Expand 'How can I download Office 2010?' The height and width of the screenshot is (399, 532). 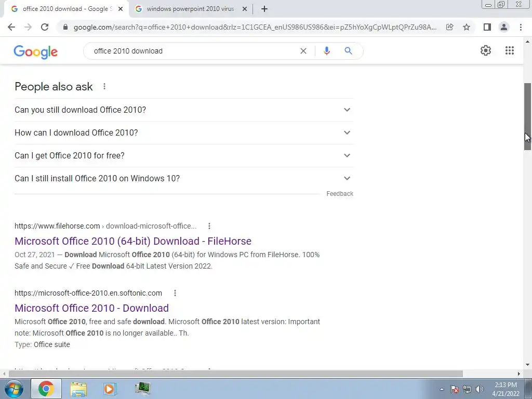[184, 132]
